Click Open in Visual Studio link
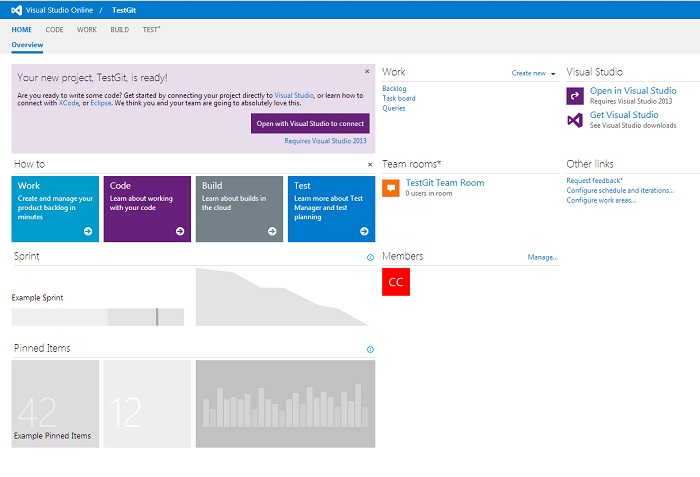 [x=633, y=91]
